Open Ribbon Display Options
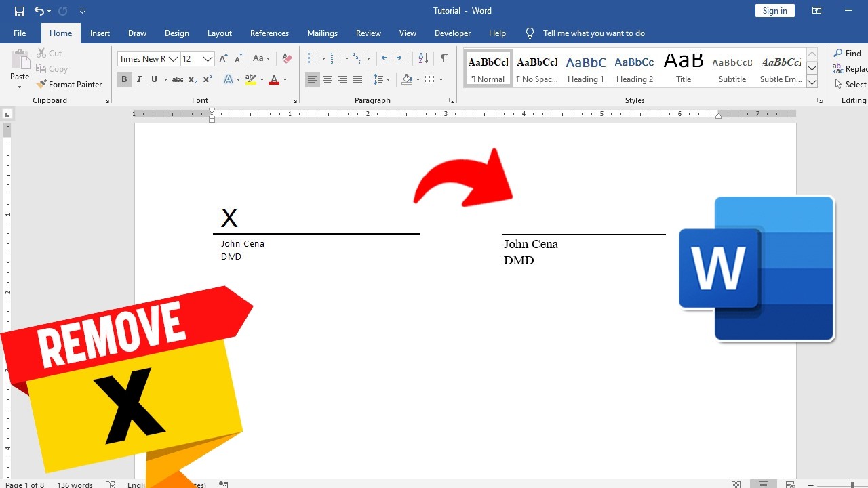 pyautogui.click(x=817, y=11)
